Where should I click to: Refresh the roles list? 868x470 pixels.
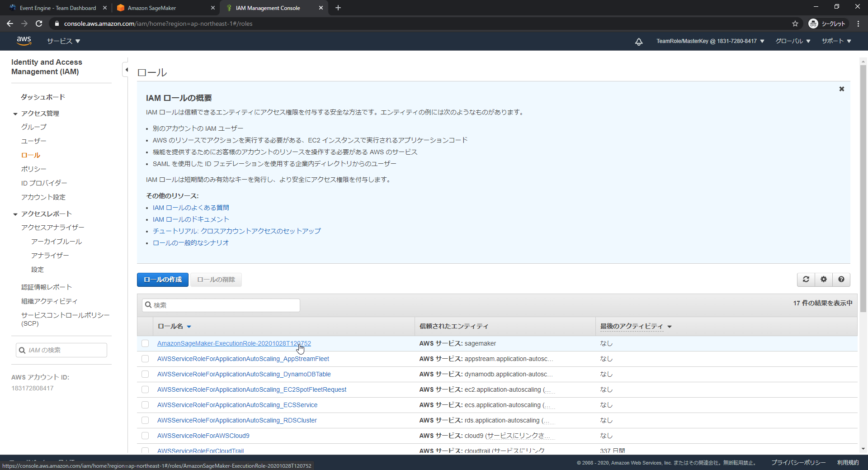pyautogui.click(x=806, y=280)
